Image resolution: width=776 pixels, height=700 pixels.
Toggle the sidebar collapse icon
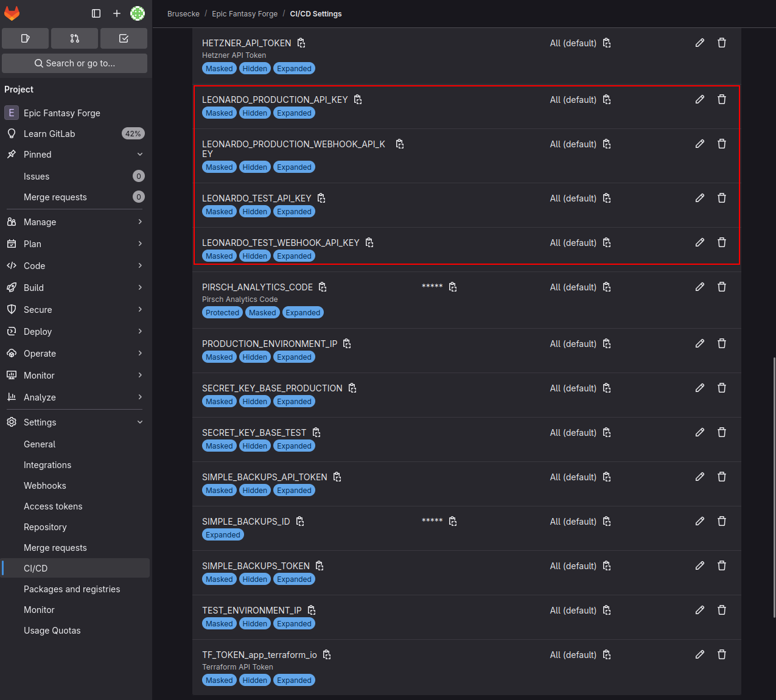click(96, 13)
